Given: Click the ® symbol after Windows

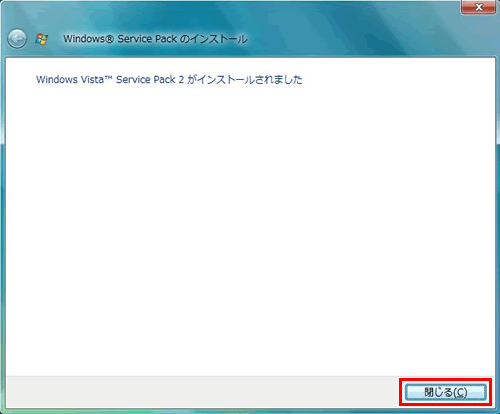Looking at the screenshot, I should [110, 39].
